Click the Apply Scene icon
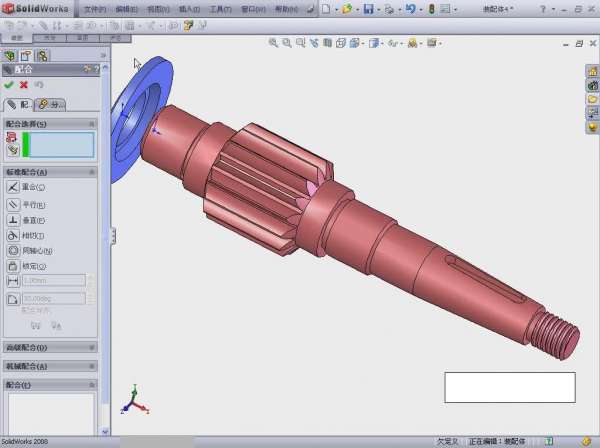This screenshot has width=600, height=448. point(412,43)
